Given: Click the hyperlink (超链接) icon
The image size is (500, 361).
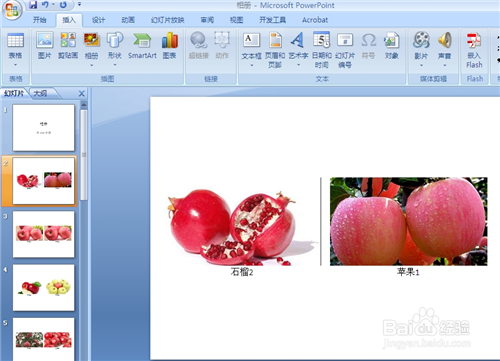Looking at the screenshot, I should pos(199,40).
